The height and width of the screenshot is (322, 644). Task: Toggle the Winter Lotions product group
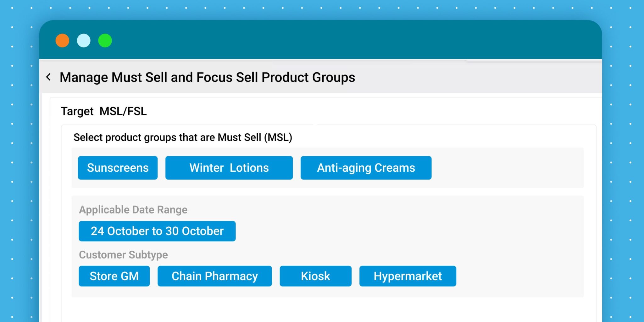[x=229, y=168]
